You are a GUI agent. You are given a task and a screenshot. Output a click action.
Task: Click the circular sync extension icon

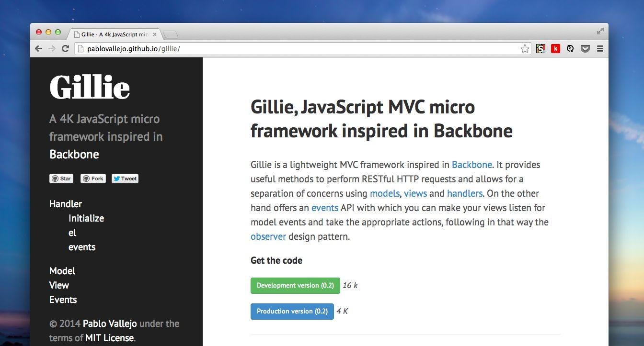pos(570,48)
